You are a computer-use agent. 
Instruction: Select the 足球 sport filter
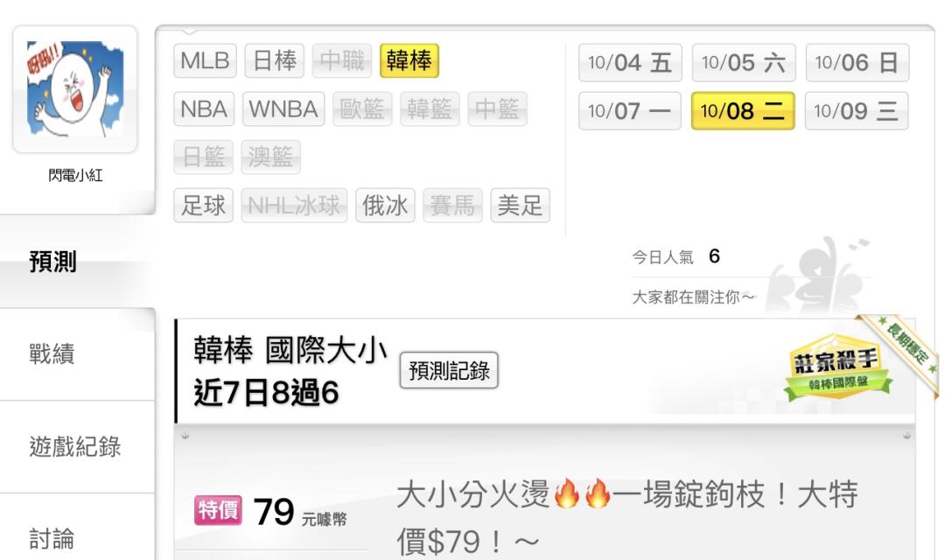click(x=203, y=206)
